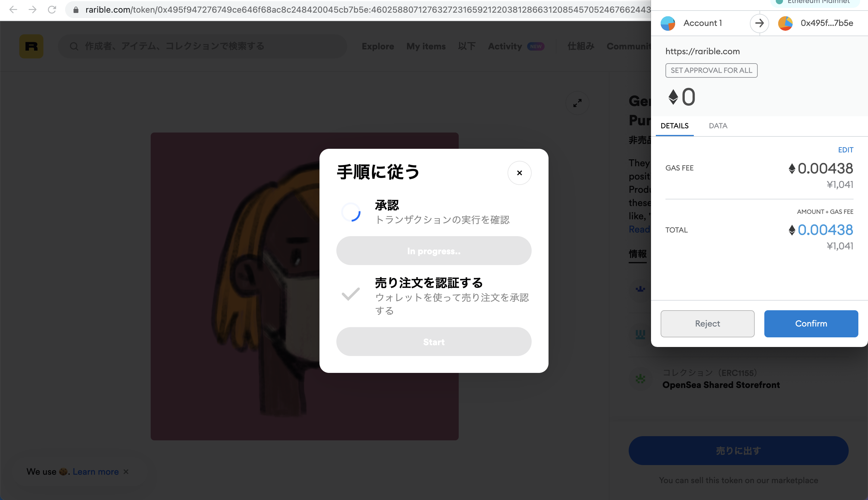Reload the page with the refresh icon

point(52,10)
